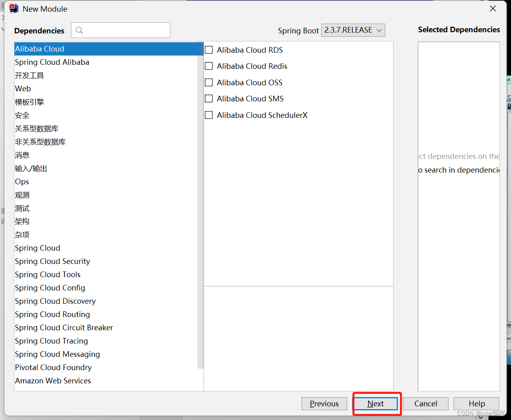Pick the 消息 category
The width and height of the screenshot is (511, 420).
106,155
